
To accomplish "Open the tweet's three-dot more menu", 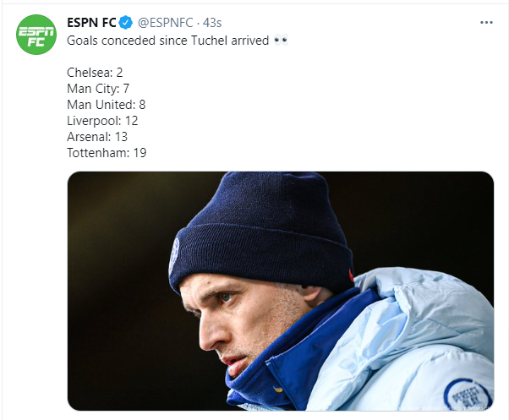I will (485, 21).
